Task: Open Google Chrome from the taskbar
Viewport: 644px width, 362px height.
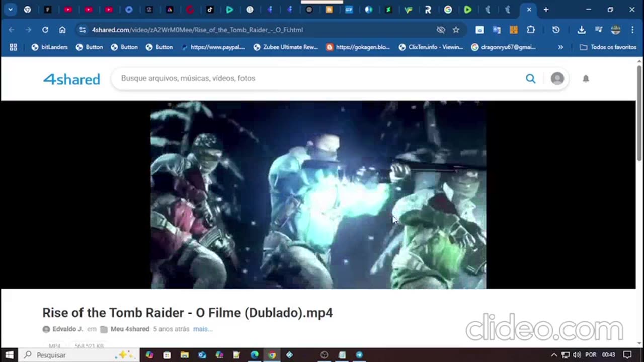Action: [x=272, y=355]
